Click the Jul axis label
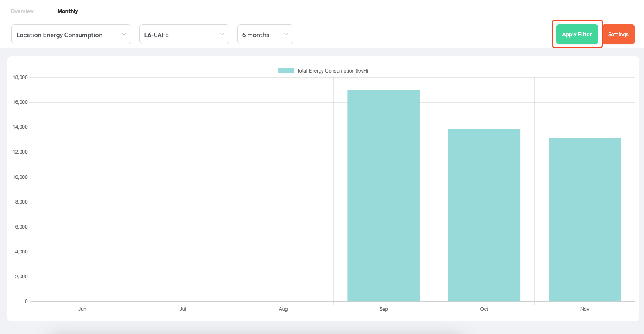Viewport: 644px width, 334px height. click(183, 309)
